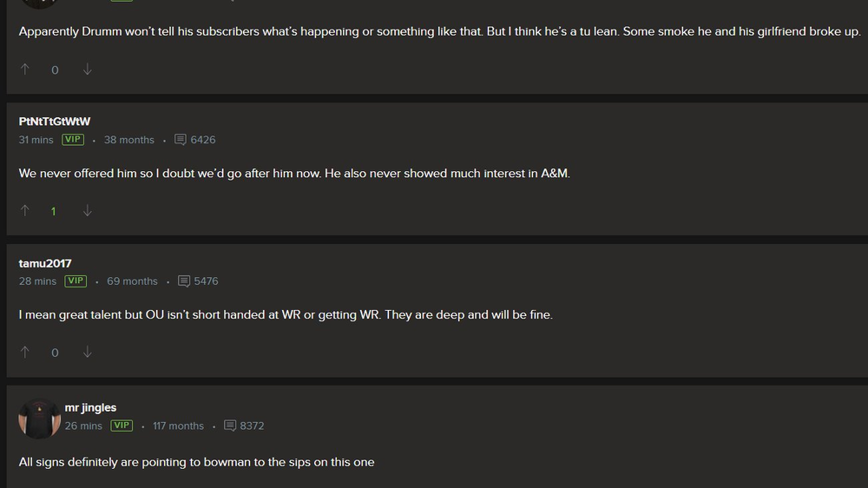This screenshot has width=868, height=488.
Task: Click the vote score on PtNtTtGtWtW's comment
Action: tap(54, 211)
